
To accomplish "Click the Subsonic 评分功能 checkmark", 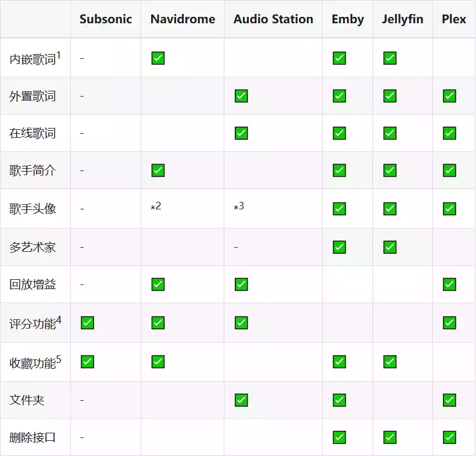I will 87,322.
